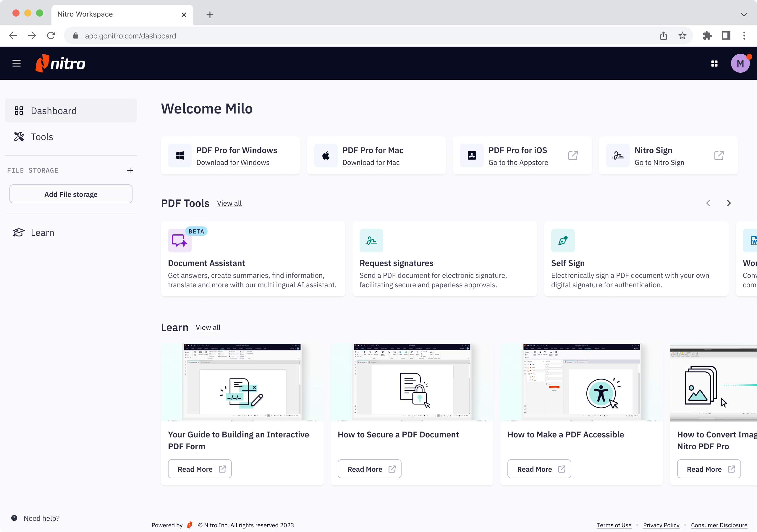This screenshot has height=532, width=757.
Task: Click the Request signatures icon
Action: coord(371,240)
